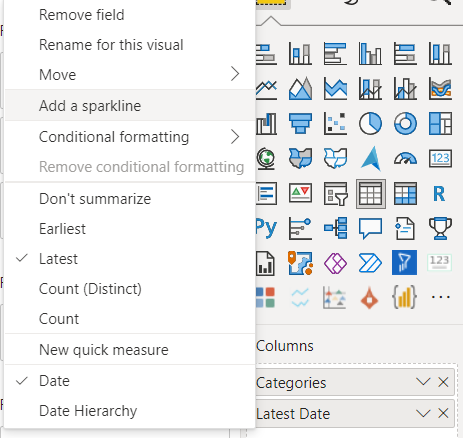The width and height of the screenshot is (463, 438).
Task: Select the gauge visual
Action: coord(405,159)
